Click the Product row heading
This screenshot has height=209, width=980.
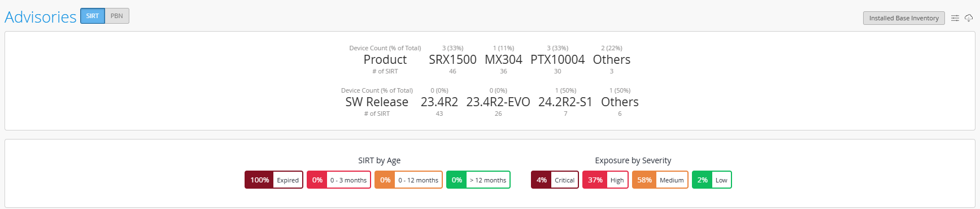click(x=385, y=59)
